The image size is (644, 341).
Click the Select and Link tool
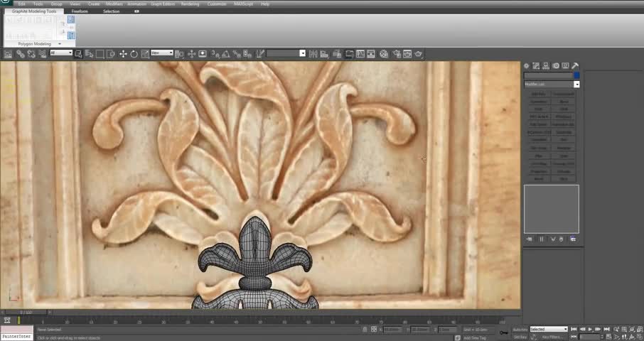click(x=21, y=54)
